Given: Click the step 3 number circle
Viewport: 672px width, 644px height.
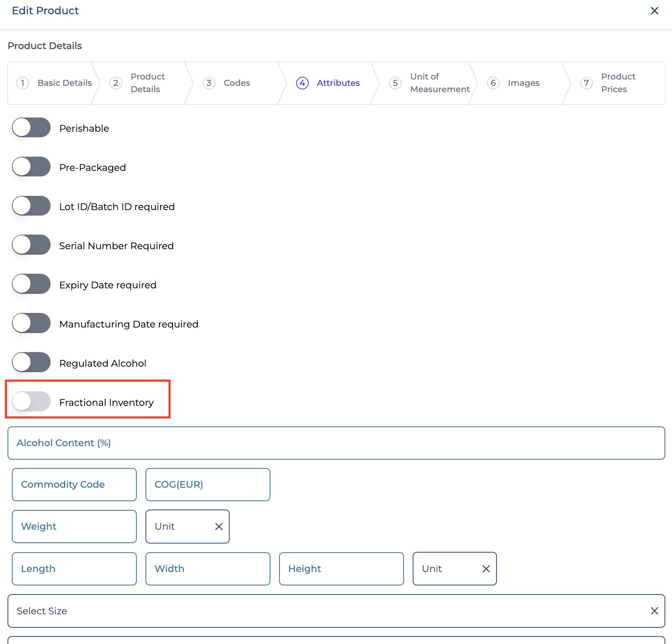Looking at the screenshot, I should pyautogui.click(x=209, y=83).
